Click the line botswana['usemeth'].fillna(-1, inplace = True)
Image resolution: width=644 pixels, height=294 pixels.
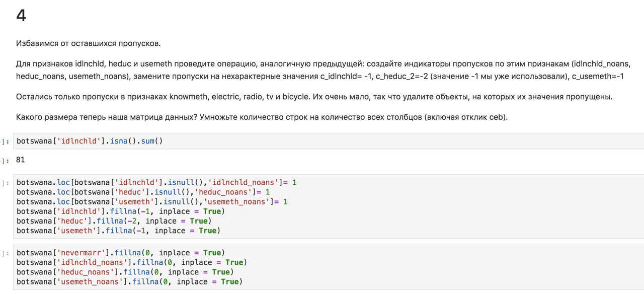119,231
